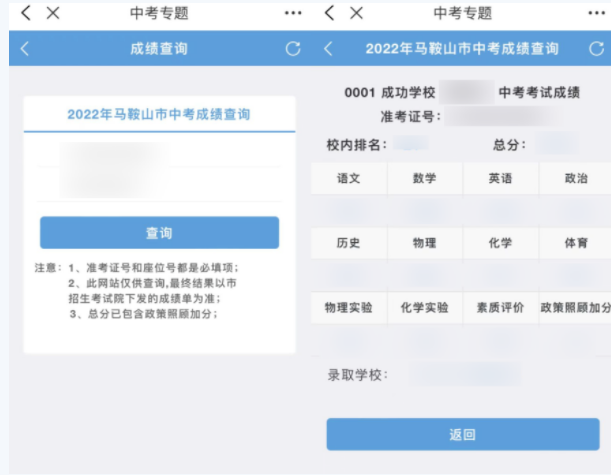
Task: Go back using chevron in 2022年马鞍山市中考成绩查询 blue header
Action: click(328, 48)
